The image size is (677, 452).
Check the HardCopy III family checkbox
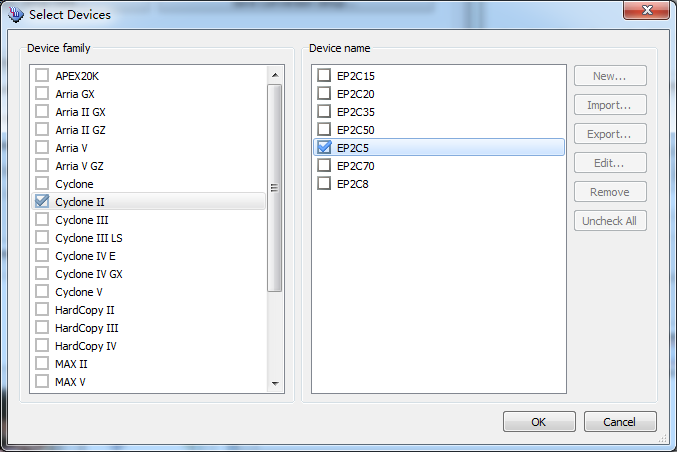(42, 328)
